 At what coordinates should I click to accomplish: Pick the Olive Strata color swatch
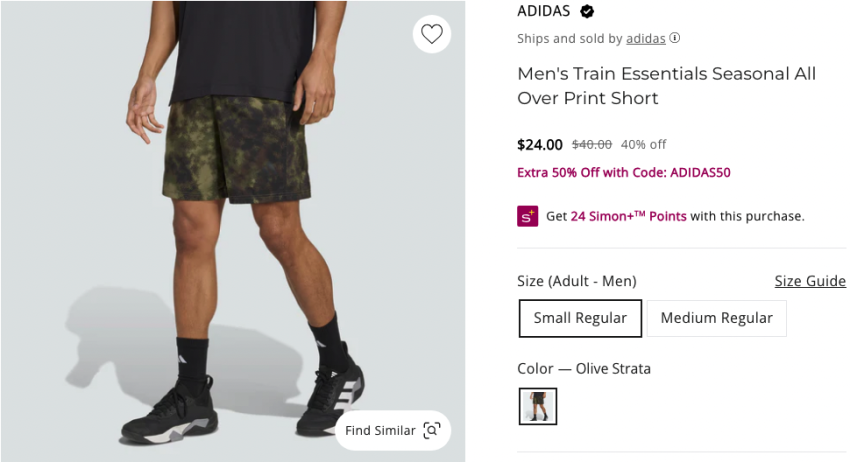pos(538,406)
